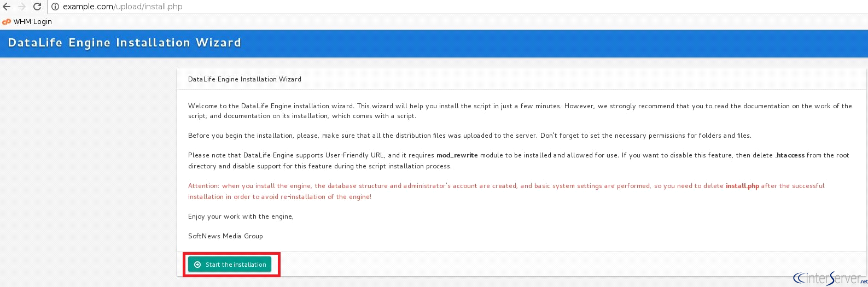Click the 'Enjoy your work with the engine' line
The image size is (868, 287).
pyautogui.click(x=241, y=216)
